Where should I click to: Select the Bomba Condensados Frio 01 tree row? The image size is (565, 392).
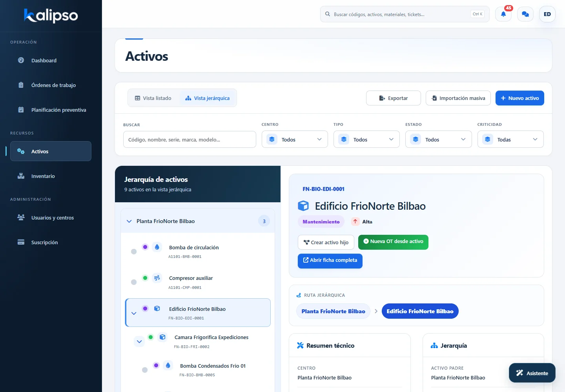[x=203, y=370]
